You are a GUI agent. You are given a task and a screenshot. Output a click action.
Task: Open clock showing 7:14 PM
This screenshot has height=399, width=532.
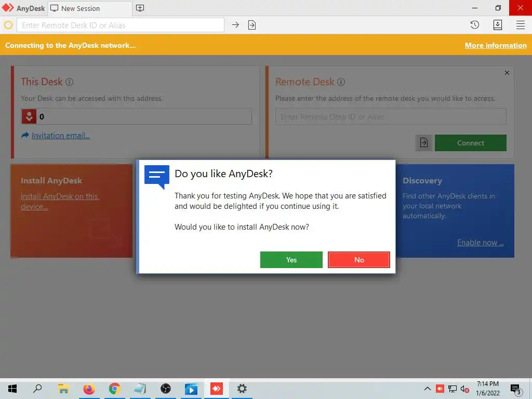click(487, 389)
